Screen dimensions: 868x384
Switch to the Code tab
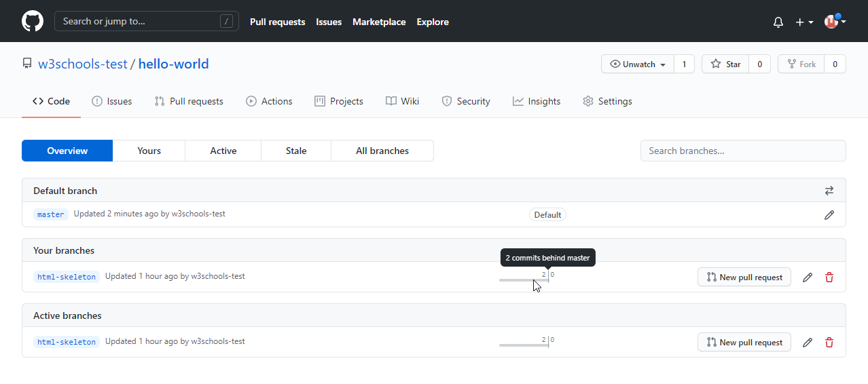(x=51, y=101)
